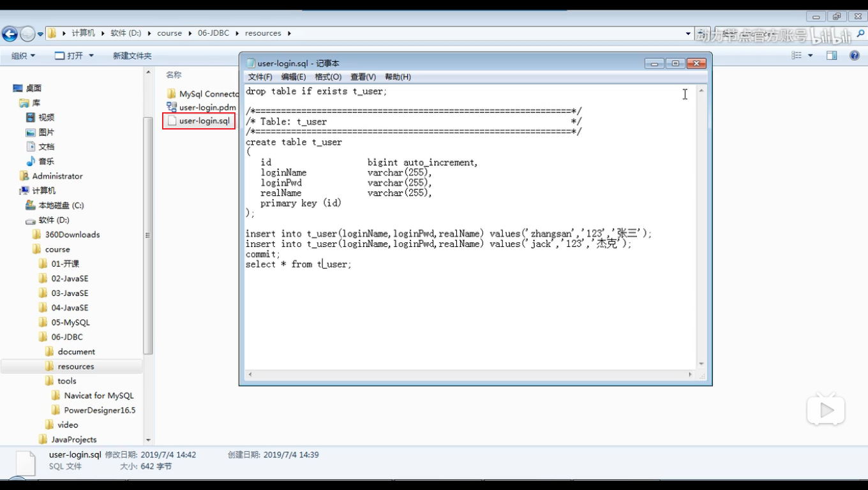Click course in the address breadcrumb
Image resolution: width=868 pixels, height=490 pixels.
170,33
